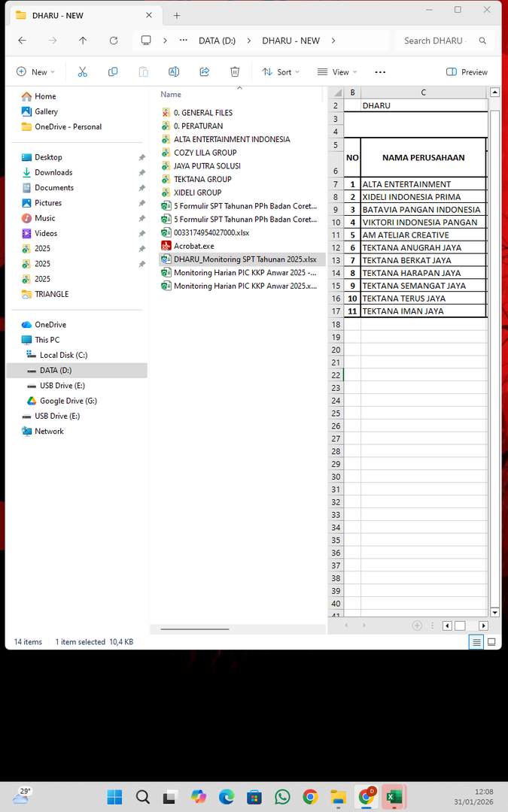
Task: Click the Copy icon in toolbar
Action: coord(113,72)
